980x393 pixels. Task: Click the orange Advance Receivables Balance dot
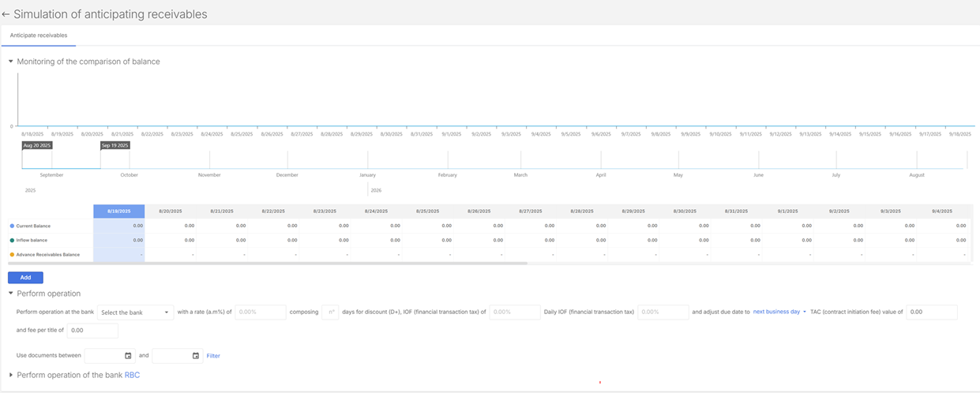tap(12, 254)
